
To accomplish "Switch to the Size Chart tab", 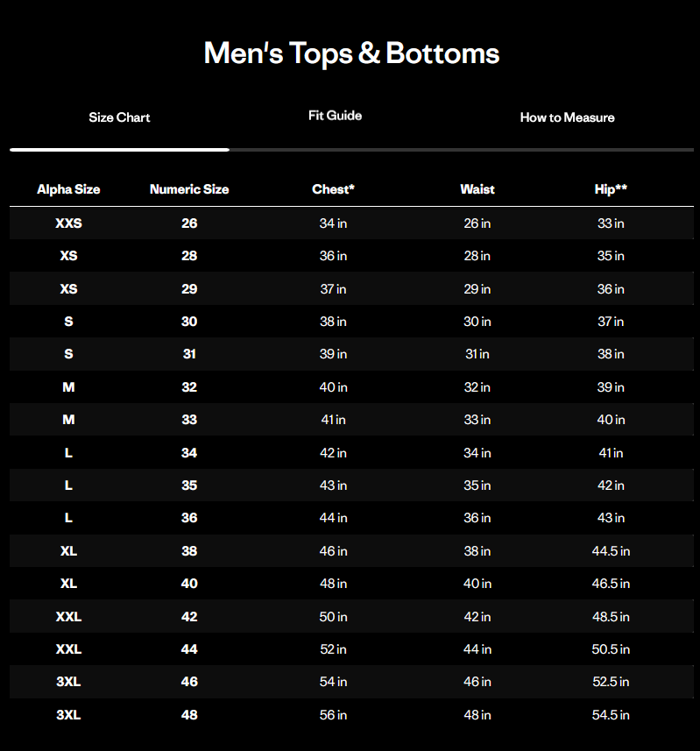I will pos(119,117).
